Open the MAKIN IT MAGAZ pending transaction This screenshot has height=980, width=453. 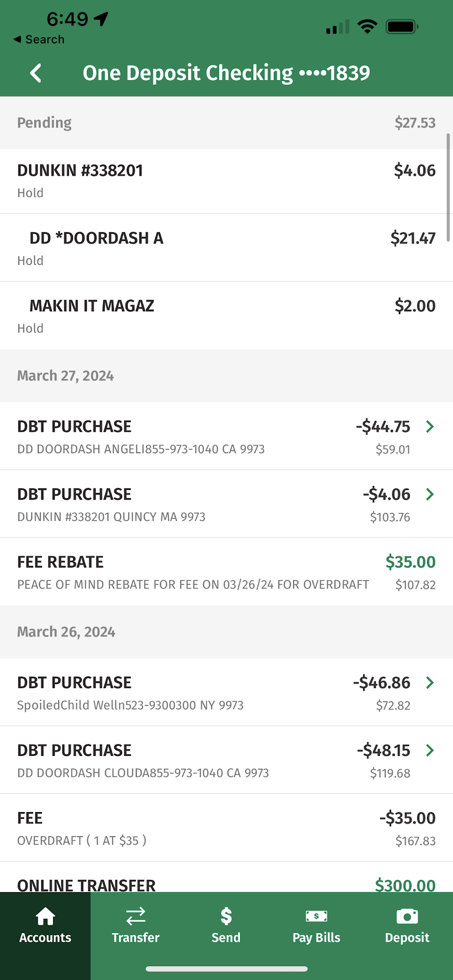click(x=226, y=315)
